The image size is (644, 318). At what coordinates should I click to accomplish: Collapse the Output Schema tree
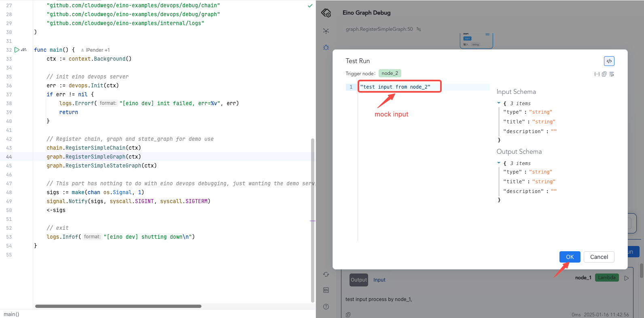coord(499,163)
